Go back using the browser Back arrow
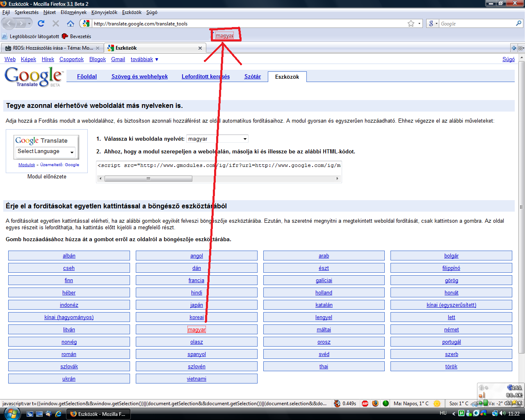525x420 pixels. pyautogui.click(x=9, y=23)
